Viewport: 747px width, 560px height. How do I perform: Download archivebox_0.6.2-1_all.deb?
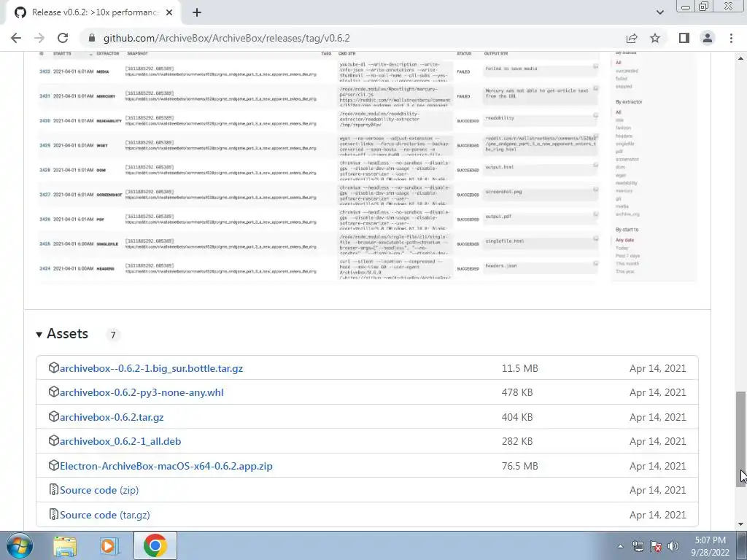pyautogui.click(x=120, y=441)
